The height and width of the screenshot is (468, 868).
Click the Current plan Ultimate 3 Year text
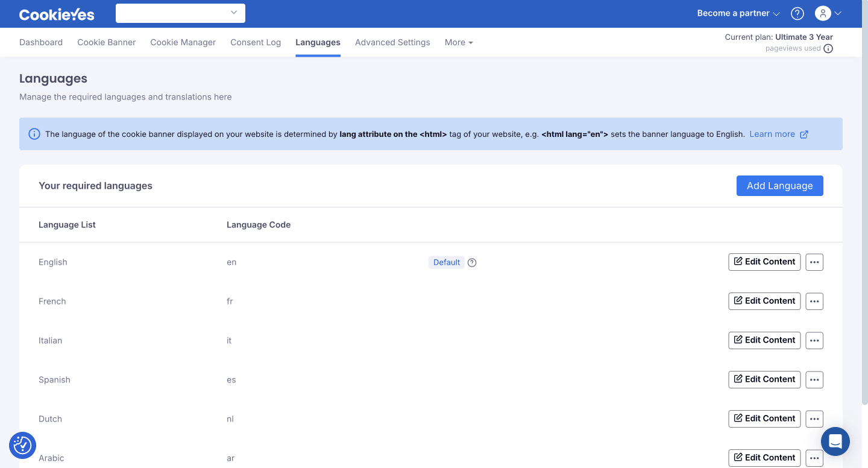click(779, 37)
